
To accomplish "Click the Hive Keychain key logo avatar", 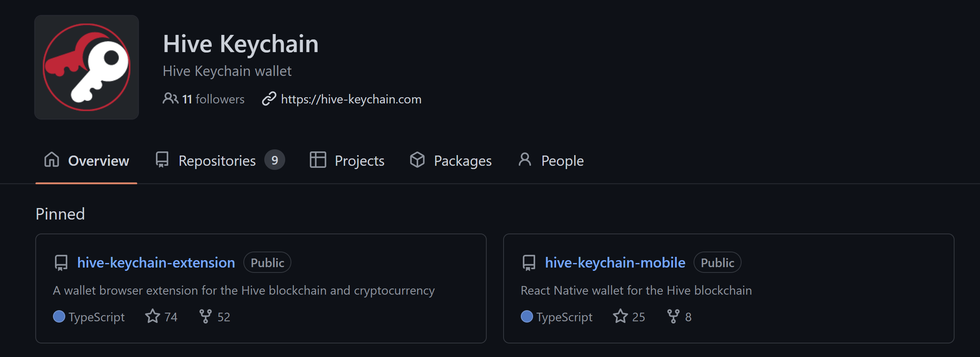I will [87, 67].
